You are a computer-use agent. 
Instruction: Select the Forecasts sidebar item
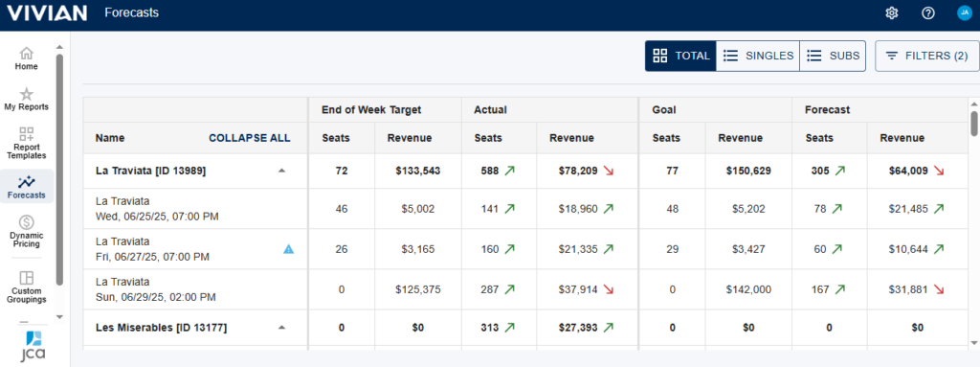point(26,187)
